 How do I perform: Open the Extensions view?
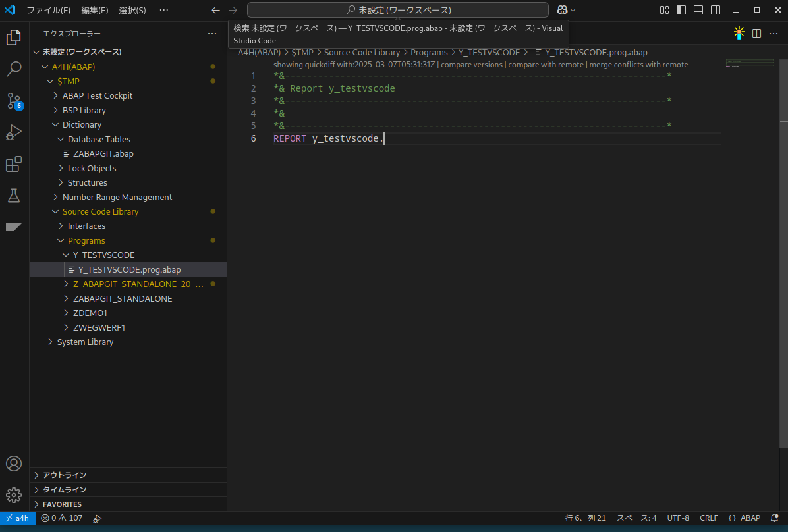pos(14,164)
